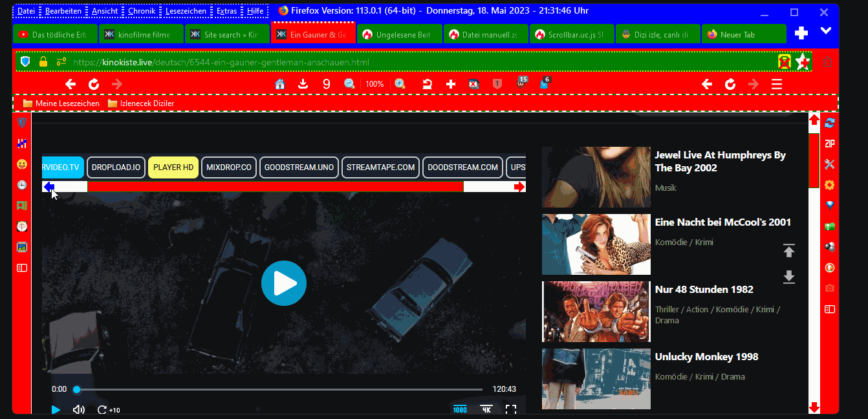Select the PLAYER HD source button
The width and height of the screenshot is (868, 419).
click(173, 167)
